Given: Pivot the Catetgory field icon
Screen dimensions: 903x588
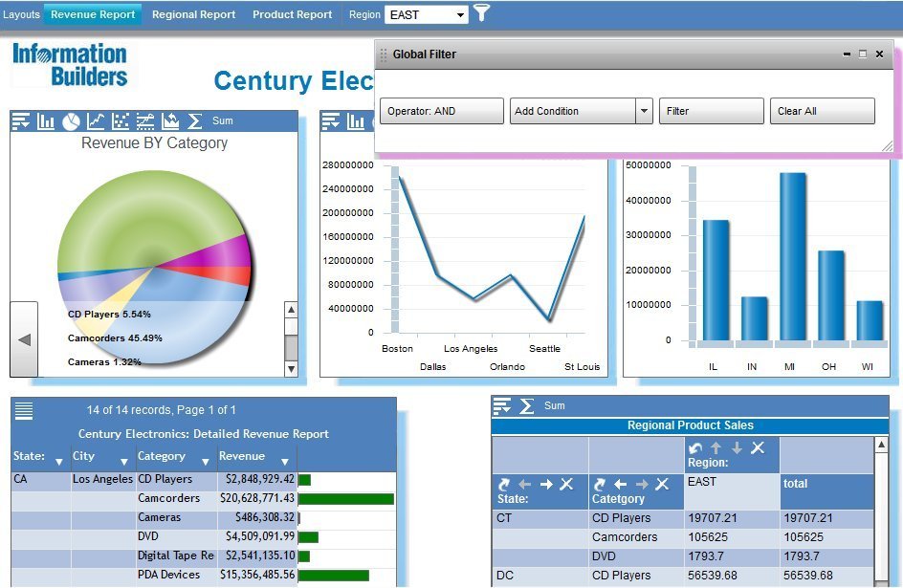Looking at the screenshot, I should [x=600, y=485].
